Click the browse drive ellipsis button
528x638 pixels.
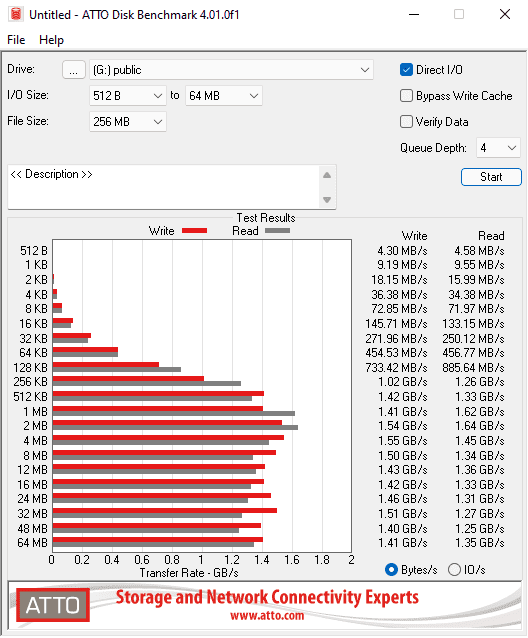74,70
